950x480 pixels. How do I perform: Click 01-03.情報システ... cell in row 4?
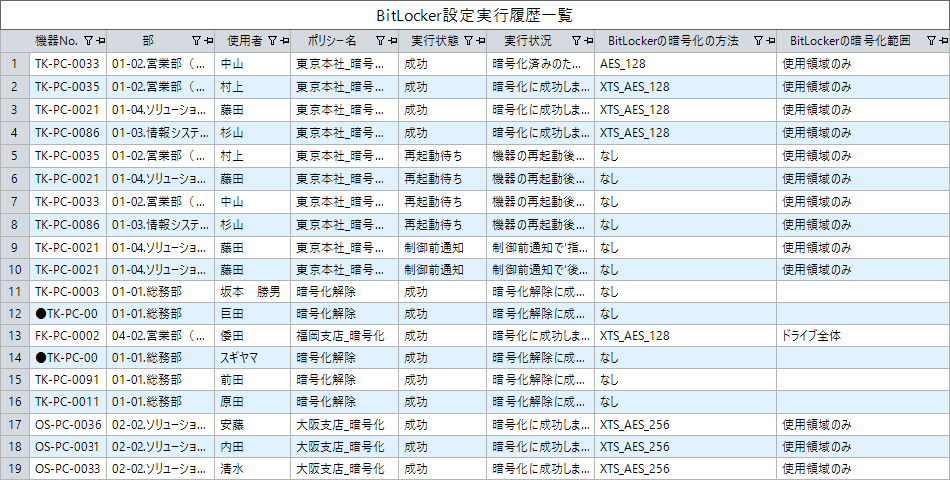point(160,133)
